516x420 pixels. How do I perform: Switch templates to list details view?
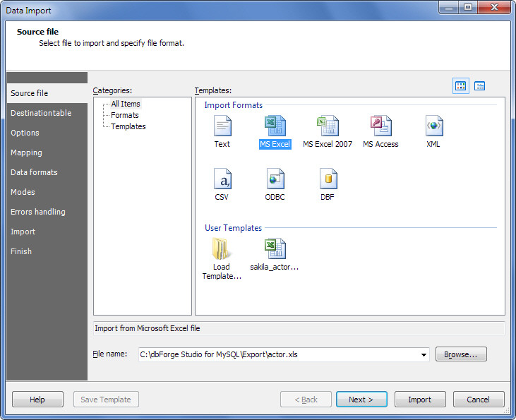[x=479, y=86]
